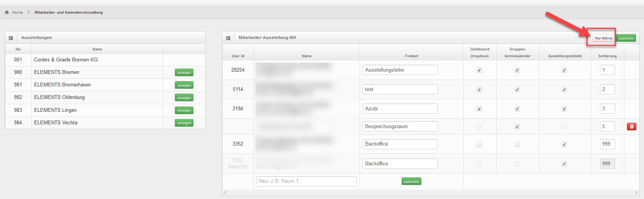Click exhibition number 984 cell
The image size is (644, 199).
tap(18, 123)
